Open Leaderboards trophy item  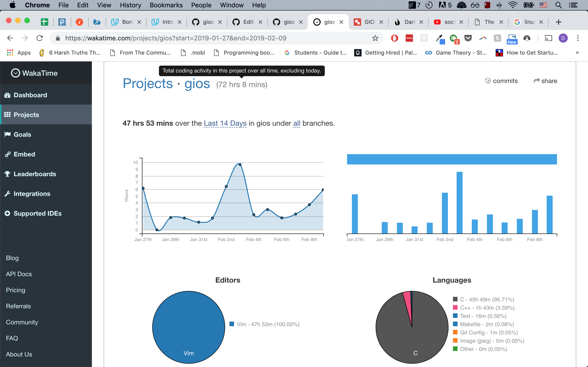[x=8, y=174]
